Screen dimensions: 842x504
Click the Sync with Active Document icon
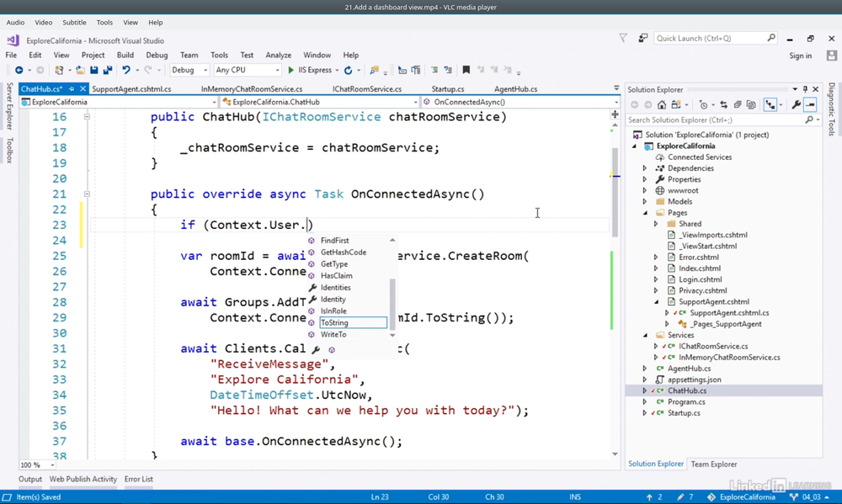(724, 104)
